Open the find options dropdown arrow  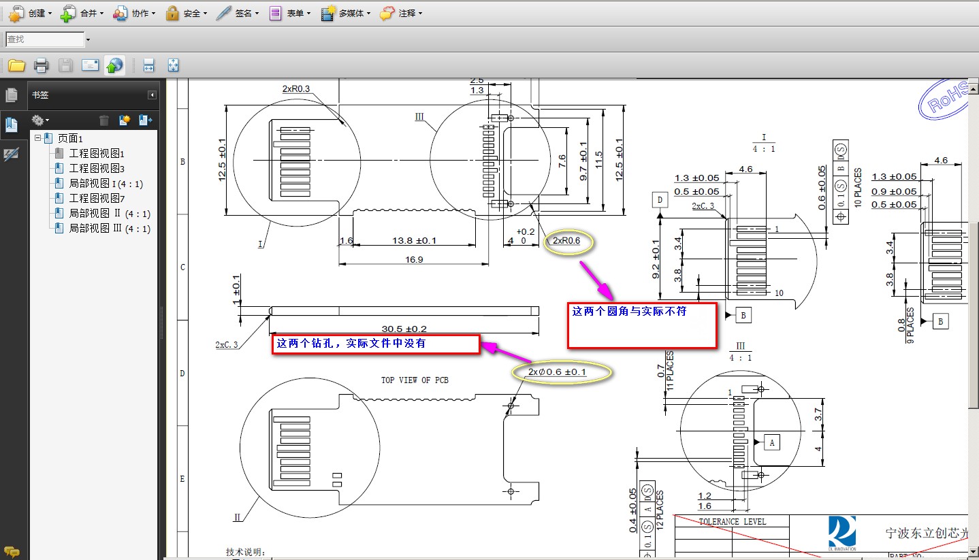pyautogui.click(x=88, y=39)
